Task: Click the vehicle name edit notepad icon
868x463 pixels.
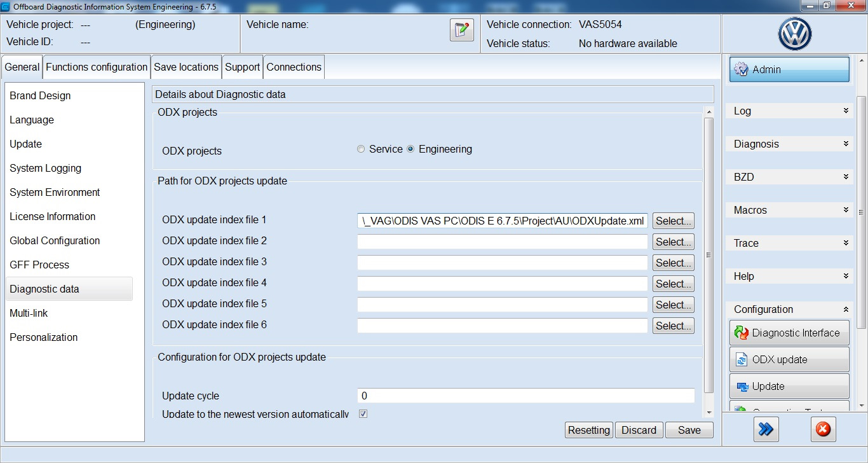Action: (462, 30)
